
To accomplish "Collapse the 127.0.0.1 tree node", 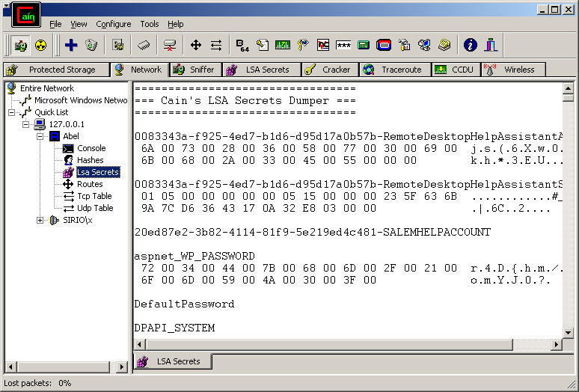I will tap(25, 124).
